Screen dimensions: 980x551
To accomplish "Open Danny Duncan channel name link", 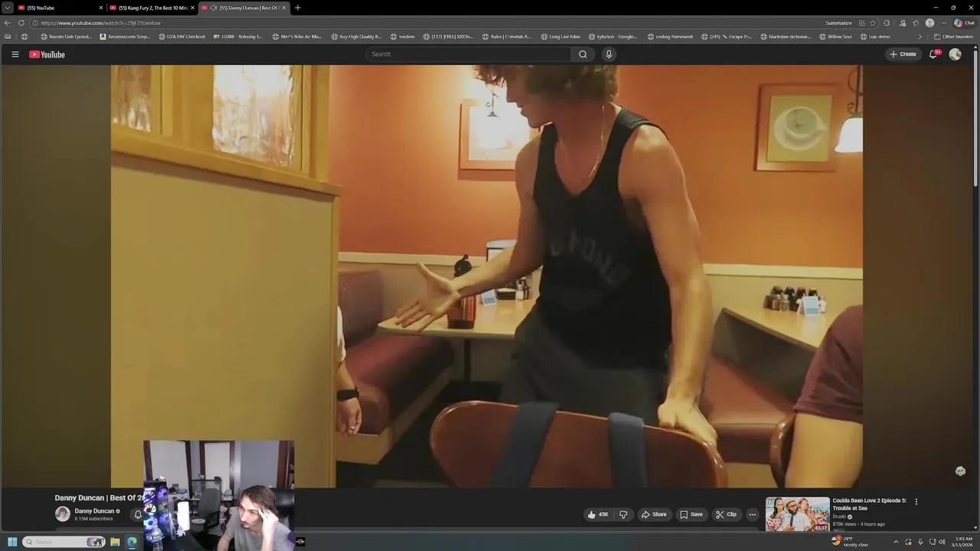I will (x=94, y=510).
